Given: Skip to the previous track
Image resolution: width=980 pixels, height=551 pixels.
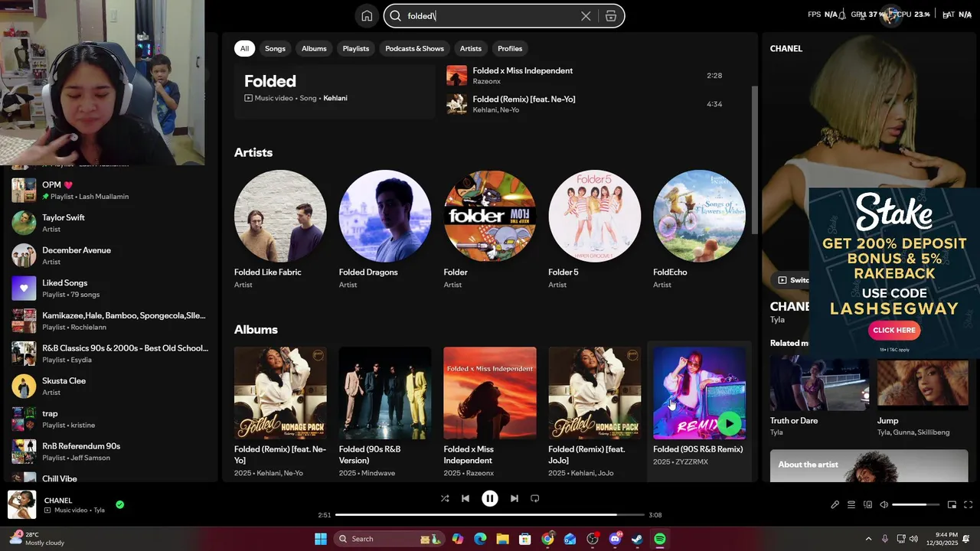Looking at the screenshot, I should pos(465,498).
